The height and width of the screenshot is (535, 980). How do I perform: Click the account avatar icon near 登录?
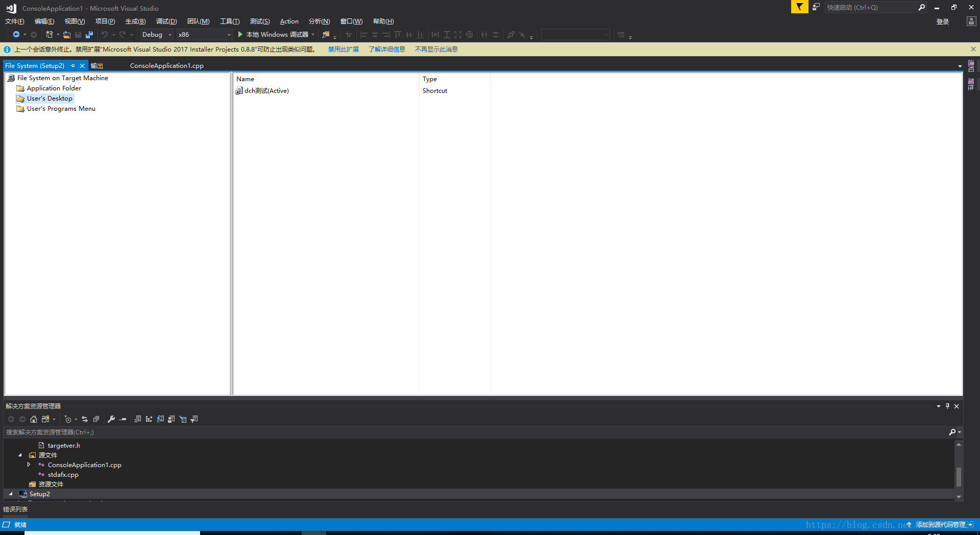click(x=971, y=21)
